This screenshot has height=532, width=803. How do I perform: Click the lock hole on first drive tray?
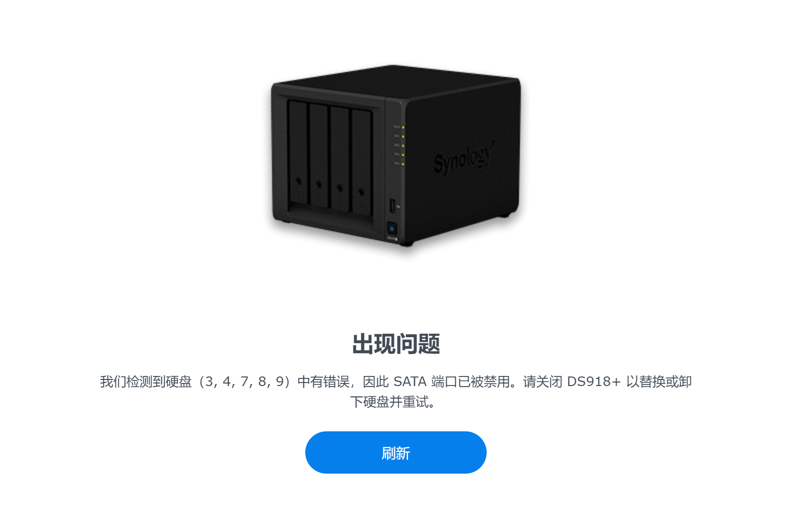(298, 181)
